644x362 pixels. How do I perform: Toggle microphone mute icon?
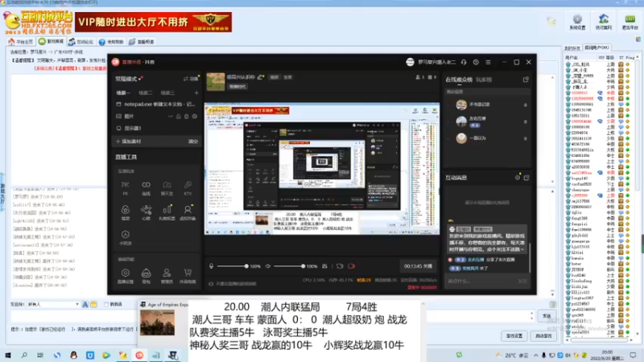click(x=211, y=266)
